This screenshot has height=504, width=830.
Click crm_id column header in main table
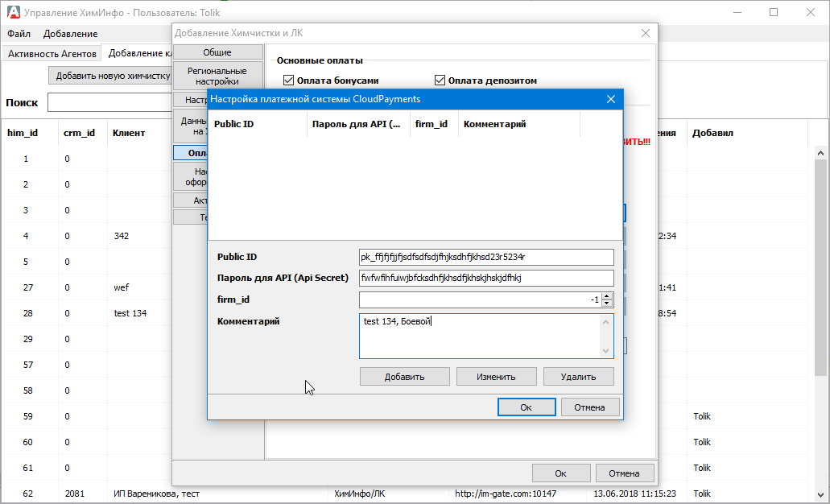pos(83,133)
